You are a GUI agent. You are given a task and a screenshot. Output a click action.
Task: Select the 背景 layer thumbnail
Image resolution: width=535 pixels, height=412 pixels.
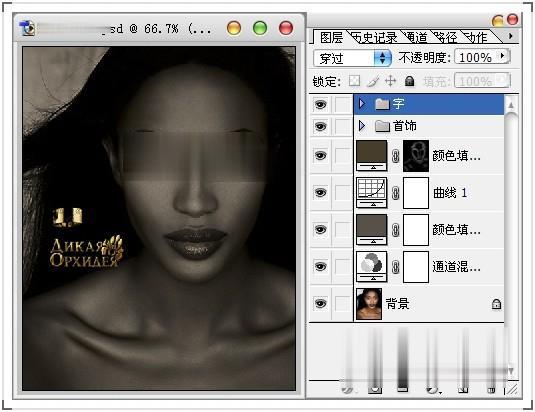pos(369,304)
